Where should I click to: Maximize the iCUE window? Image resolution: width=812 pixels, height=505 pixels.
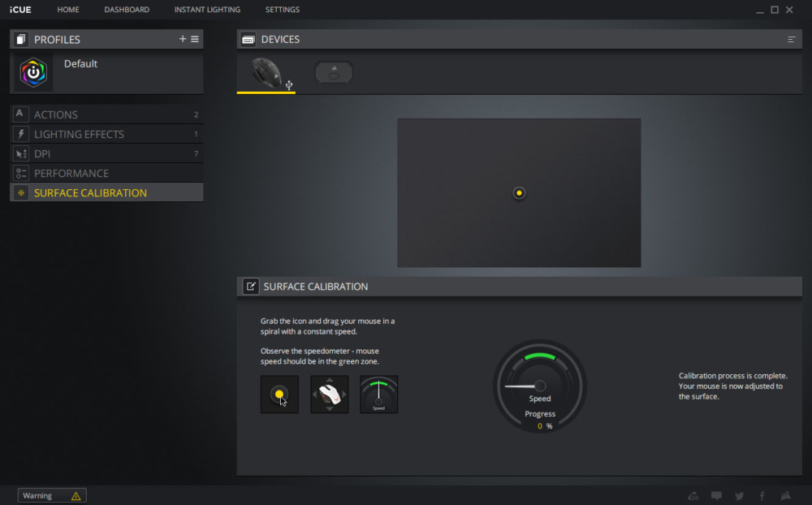click(x=775, y=9)
